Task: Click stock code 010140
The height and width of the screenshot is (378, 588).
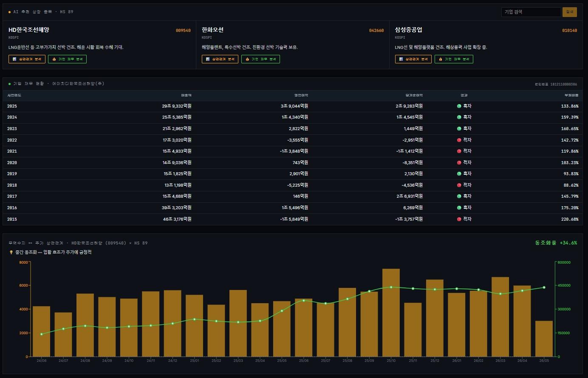Action: [570, 31]
